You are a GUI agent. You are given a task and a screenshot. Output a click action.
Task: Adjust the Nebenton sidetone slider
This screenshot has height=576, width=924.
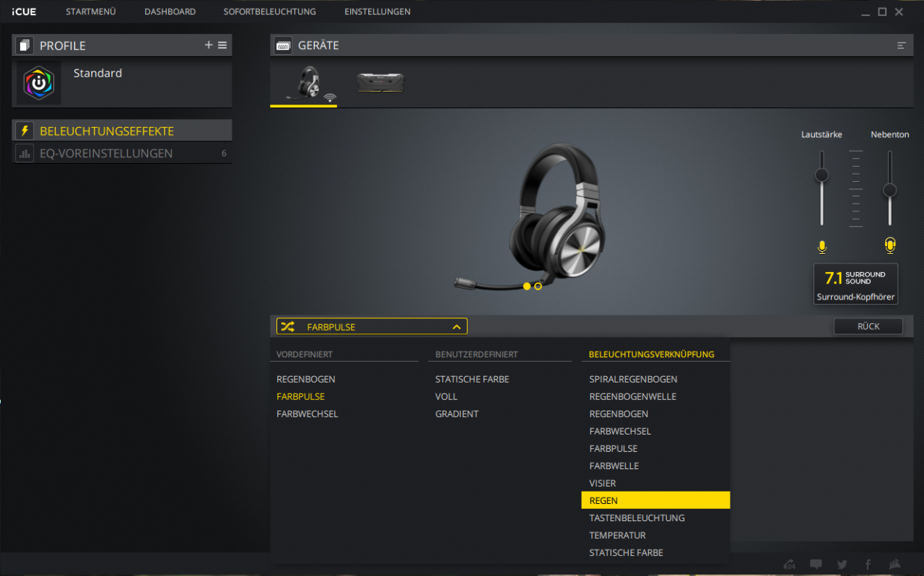click(x=890, y=190)
